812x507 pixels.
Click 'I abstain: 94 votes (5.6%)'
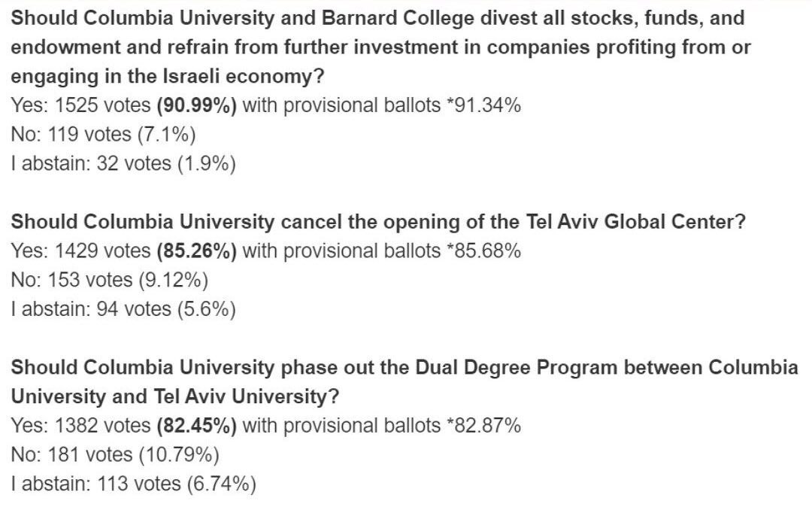[123, 309]
